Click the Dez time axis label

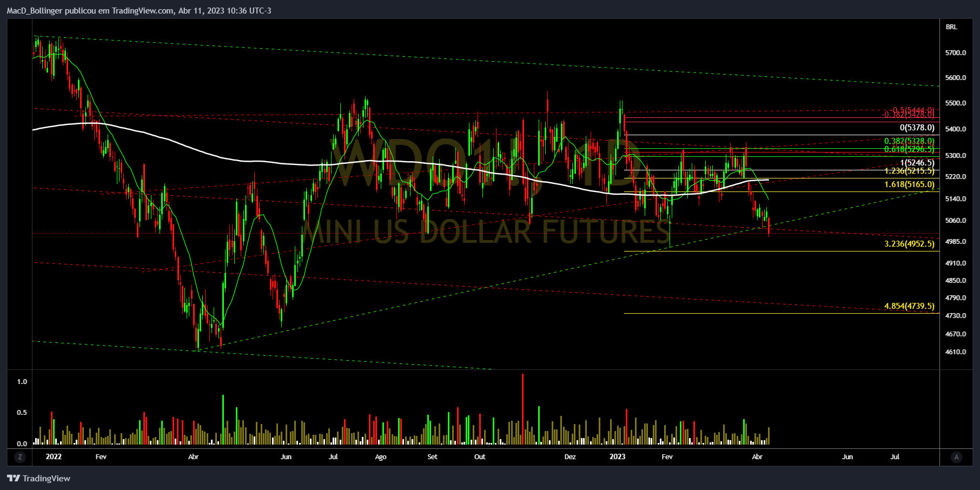click(570, 457)
